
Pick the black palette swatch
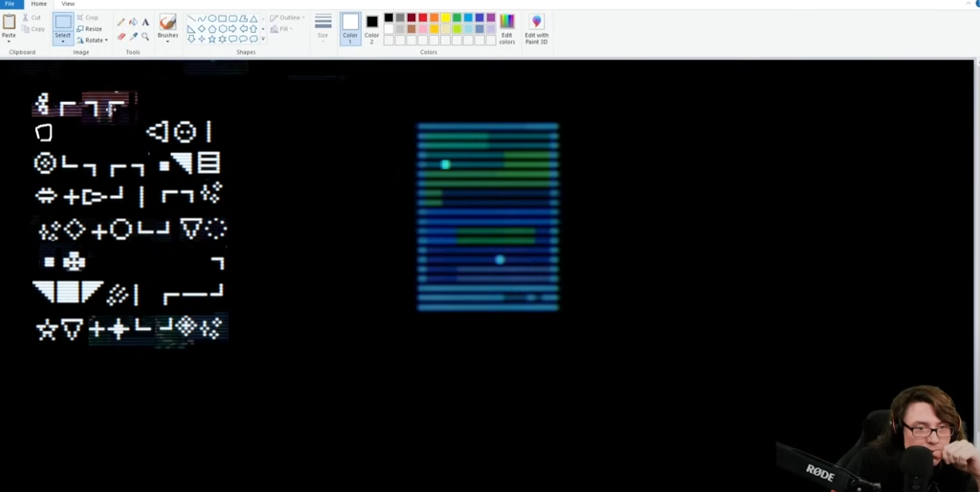pos(389,18)
